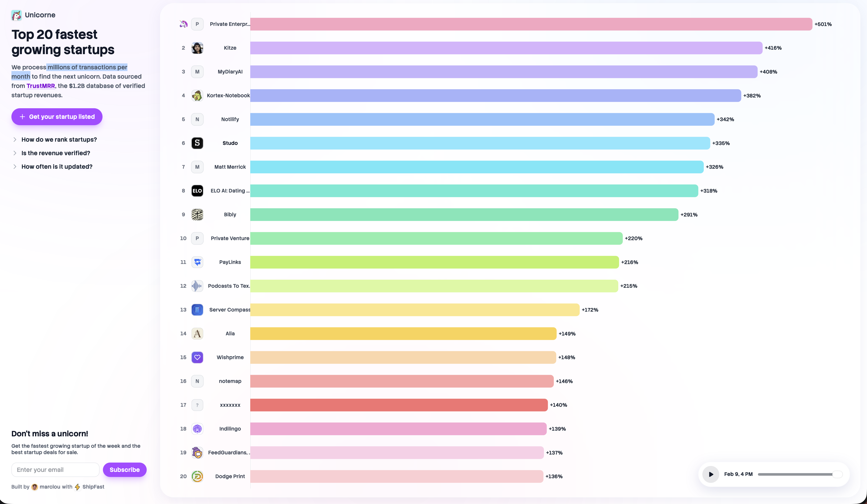This screenshot has height=504, width=867.
Task: Click the Unicorne logo icon
Action: 16,15
